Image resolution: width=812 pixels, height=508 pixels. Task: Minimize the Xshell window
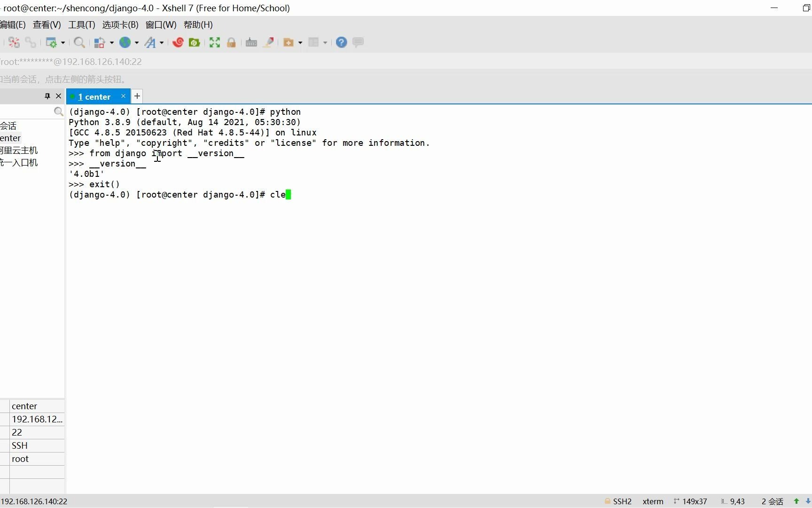(x=774, y=8)
